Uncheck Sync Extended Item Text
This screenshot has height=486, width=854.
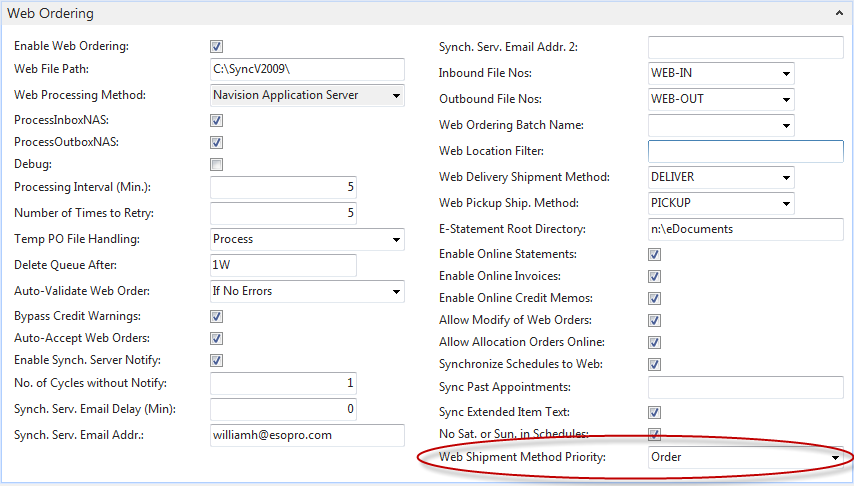pos(654,412)
